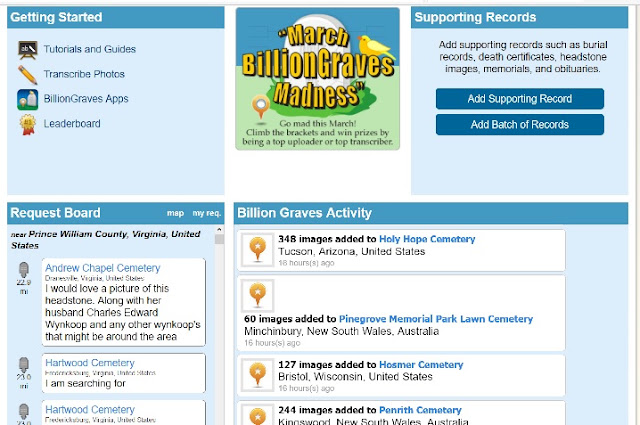The height and width of the screenshot is (425, 640).
Task: Open the 'my req.' link
Action: coord(207,213)
